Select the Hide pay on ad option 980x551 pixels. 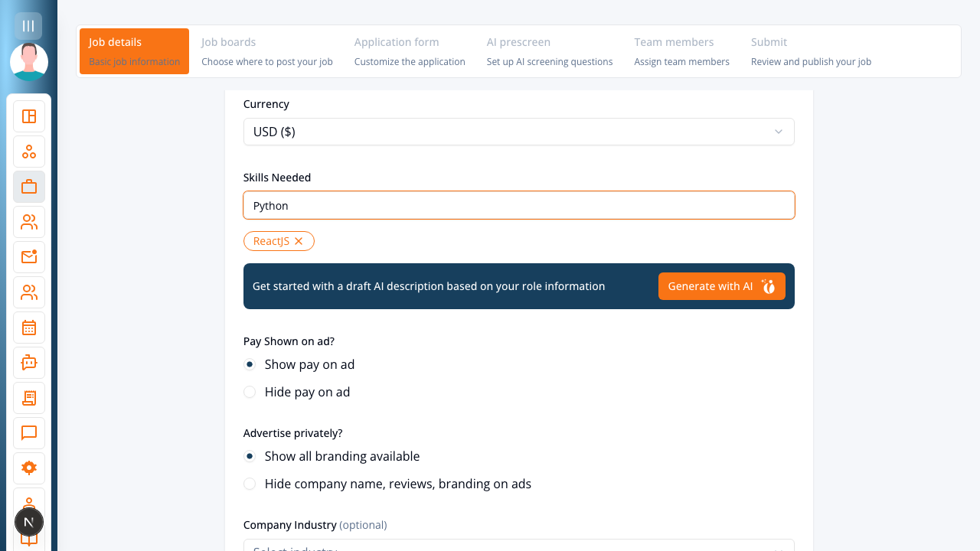pos(250,392)
